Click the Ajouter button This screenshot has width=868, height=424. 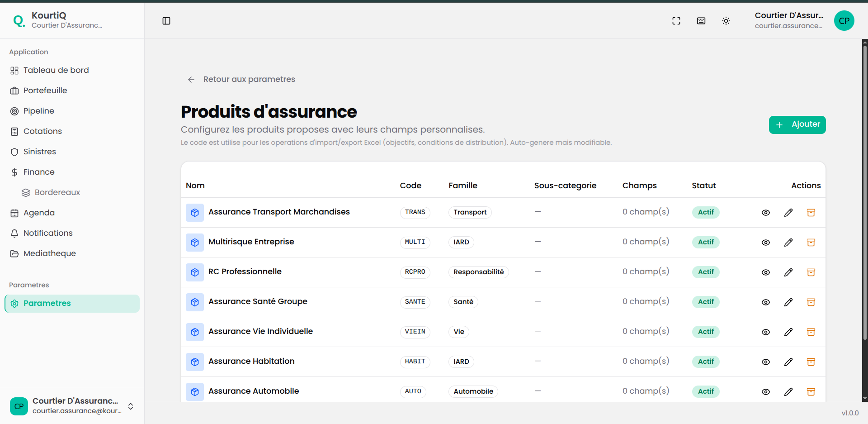click(x=797, y=124)
